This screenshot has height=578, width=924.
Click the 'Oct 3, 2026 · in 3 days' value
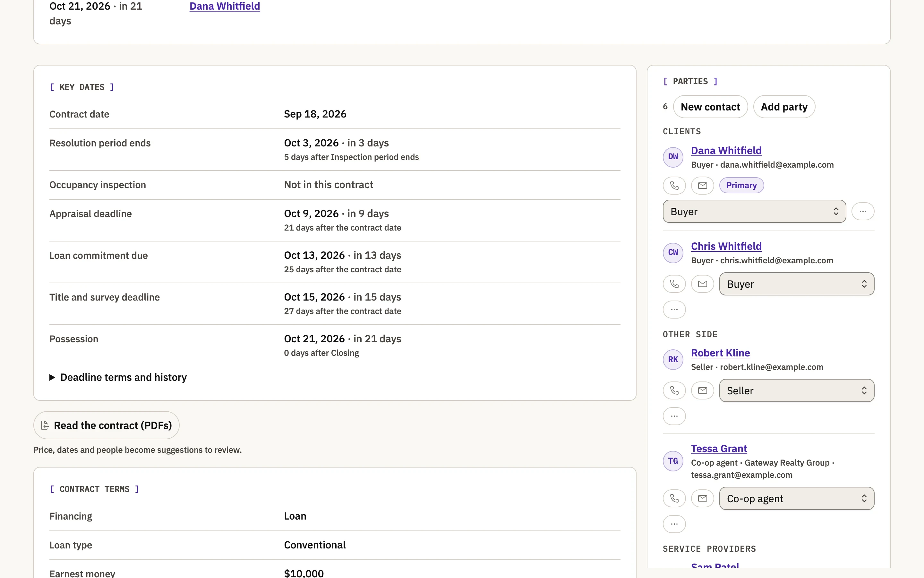tap(336, 143)
